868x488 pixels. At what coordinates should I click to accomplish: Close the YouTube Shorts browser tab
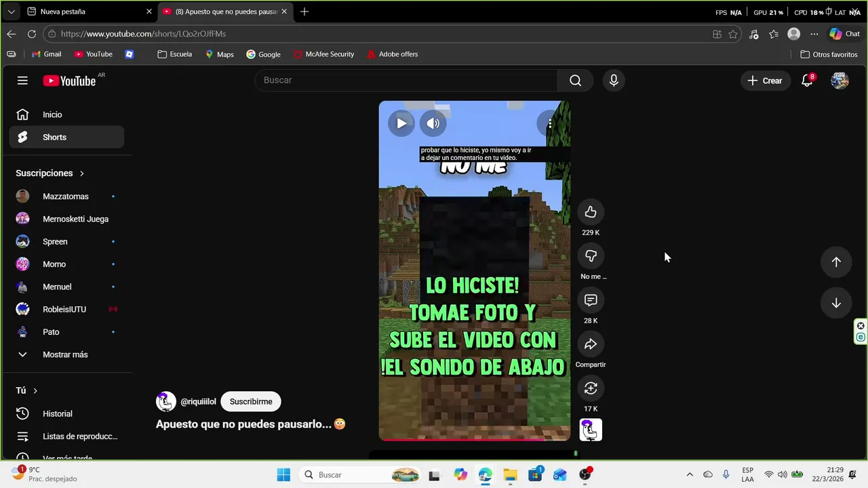point(284,12)
